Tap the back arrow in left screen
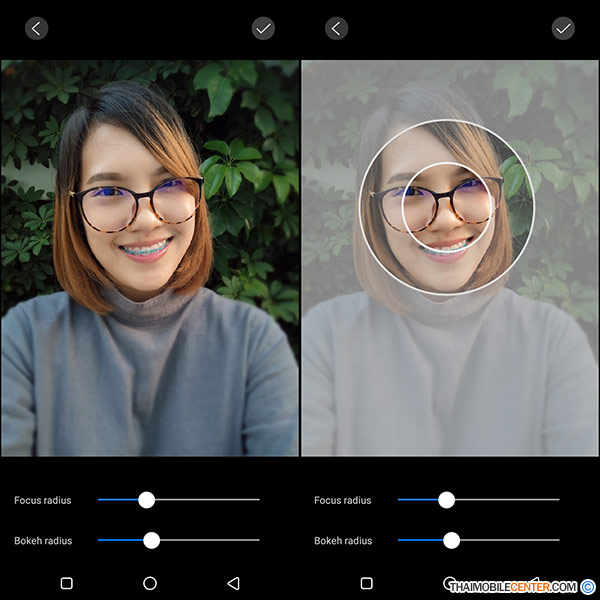The width and height of the screenshot is (600, 600). coord(36,28)
